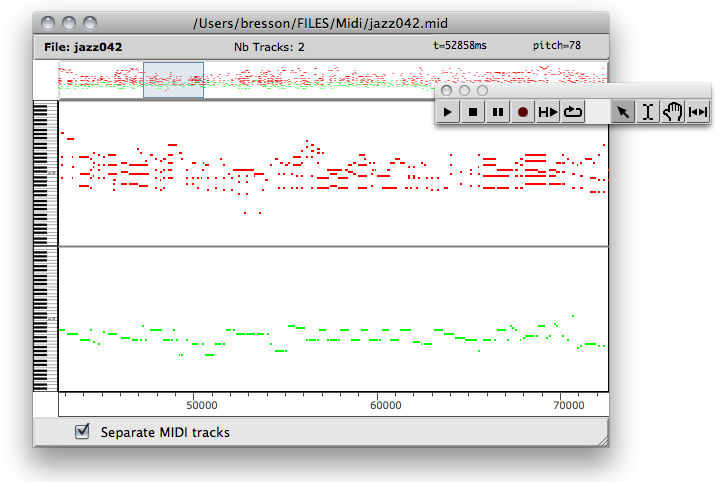Close the floating transport palette
The image size is (724, 482).
(x=446, y=90)
